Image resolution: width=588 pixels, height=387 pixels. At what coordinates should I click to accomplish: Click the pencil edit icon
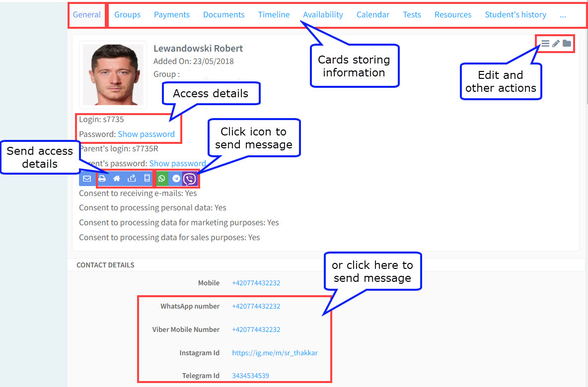click(x=556, y=44)
